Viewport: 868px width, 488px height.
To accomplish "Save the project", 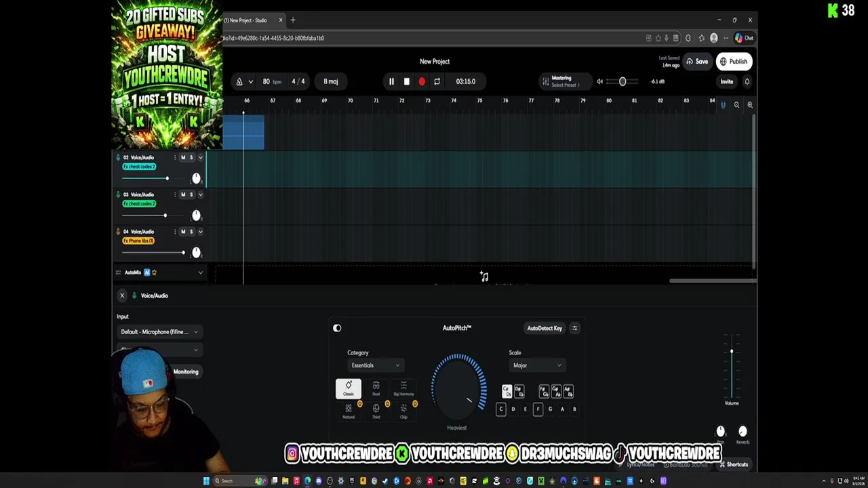I will click(x=696, y=62).
